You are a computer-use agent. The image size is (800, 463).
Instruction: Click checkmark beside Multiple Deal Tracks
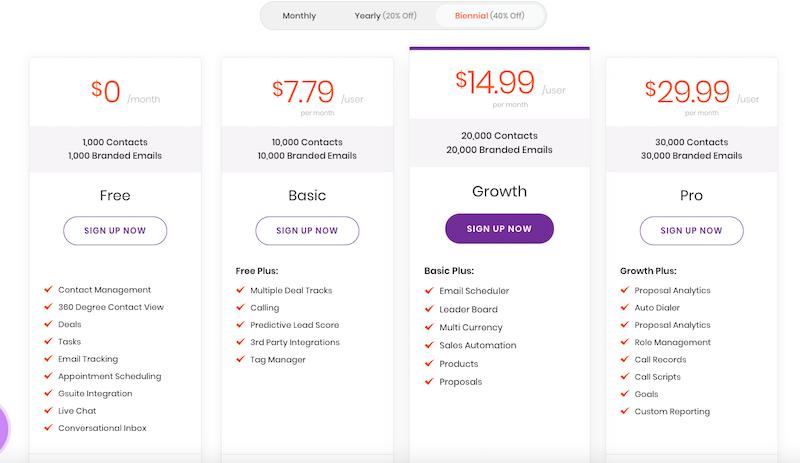tap(240, 290)
